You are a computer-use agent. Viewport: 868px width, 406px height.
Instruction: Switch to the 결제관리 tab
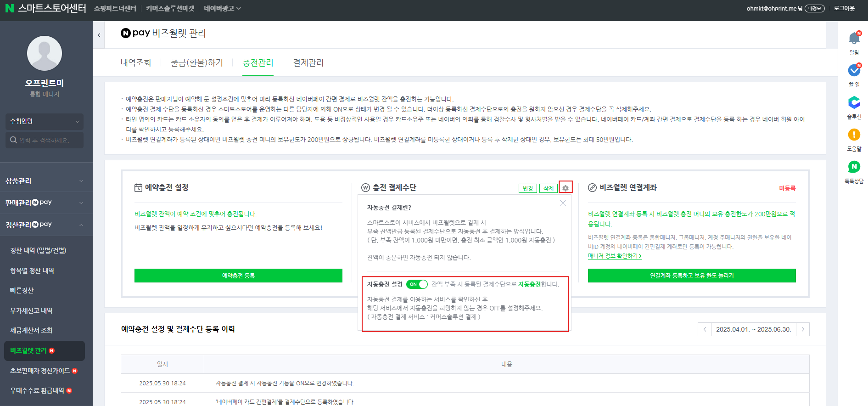[x=308, y=62]
